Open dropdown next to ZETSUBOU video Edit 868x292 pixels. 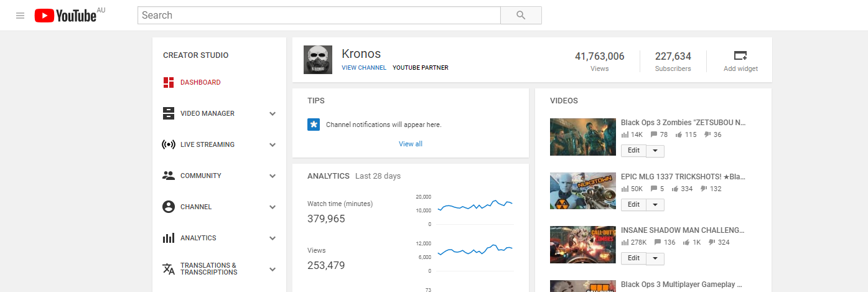(655, 151)
